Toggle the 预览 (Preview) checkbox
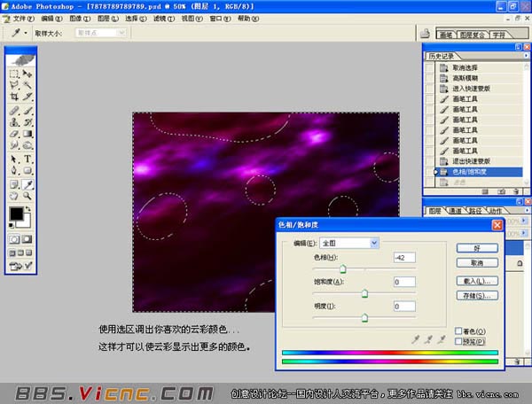This screenshot has height=404, width=532. (x=458, y=341)
